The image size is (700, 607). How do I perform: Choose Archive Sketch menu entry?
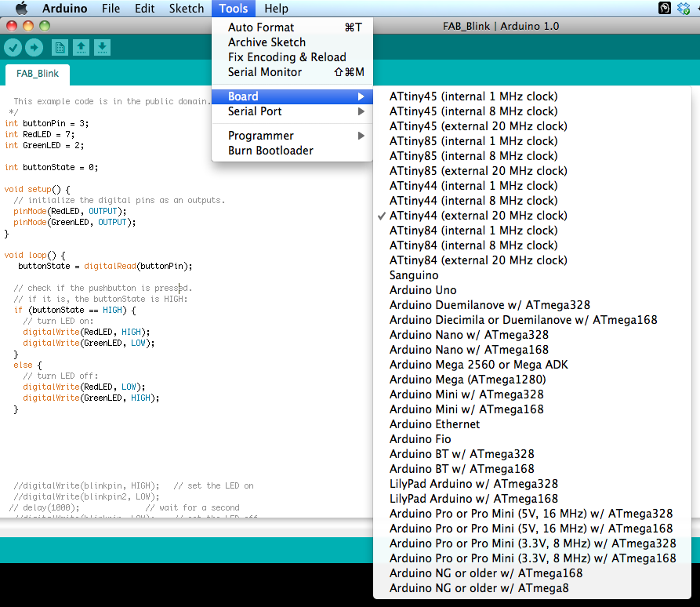tap(292, 42)
